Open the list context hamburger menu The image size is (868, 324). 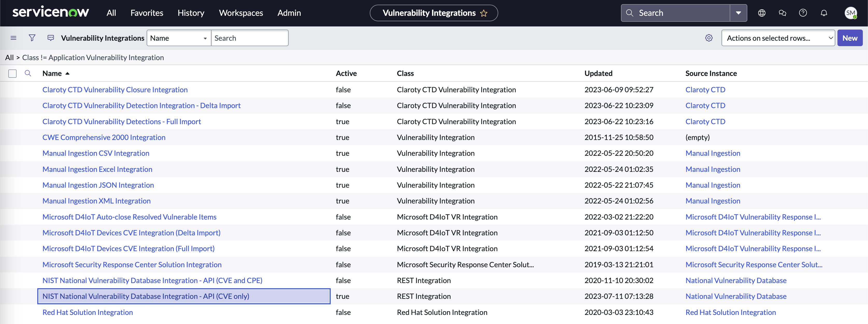tap(13, 38)
